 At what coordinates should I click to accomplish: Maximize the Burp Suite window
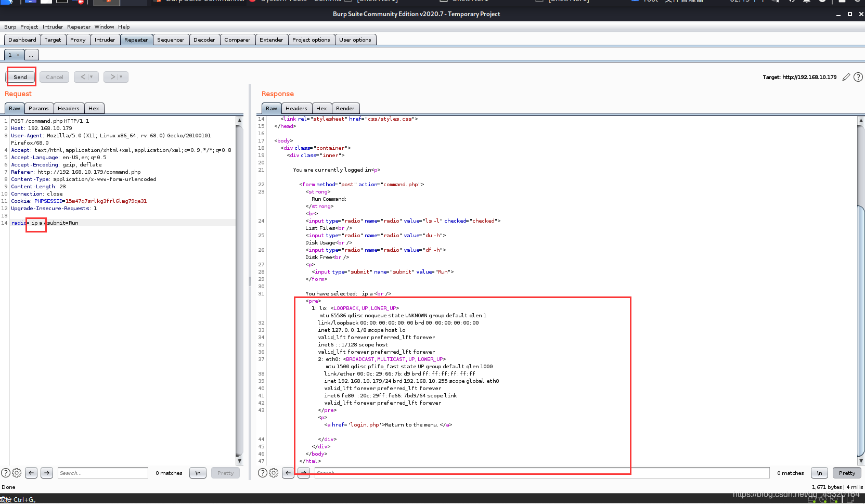(850, 14)
